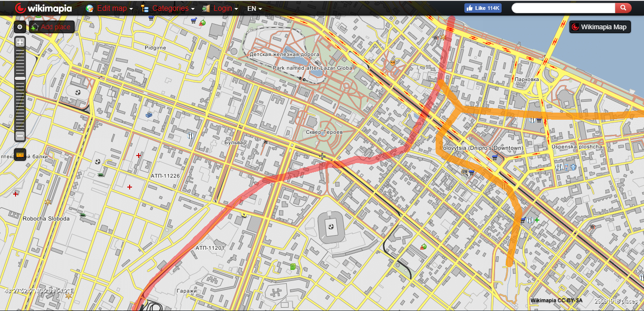
Task: Click the stadium soccer ball marker
Action: pyautogui.click(x=331, y=227)
